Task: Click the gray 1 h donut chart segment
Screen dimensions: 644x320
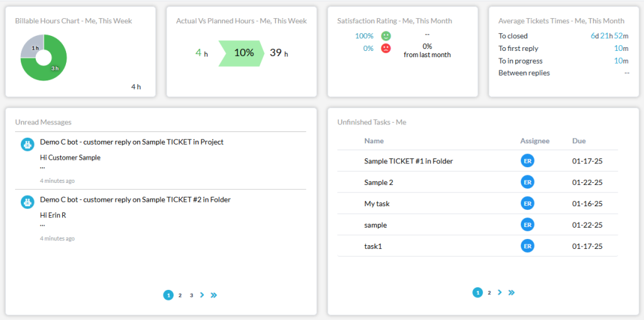Action: pos(31,47)
